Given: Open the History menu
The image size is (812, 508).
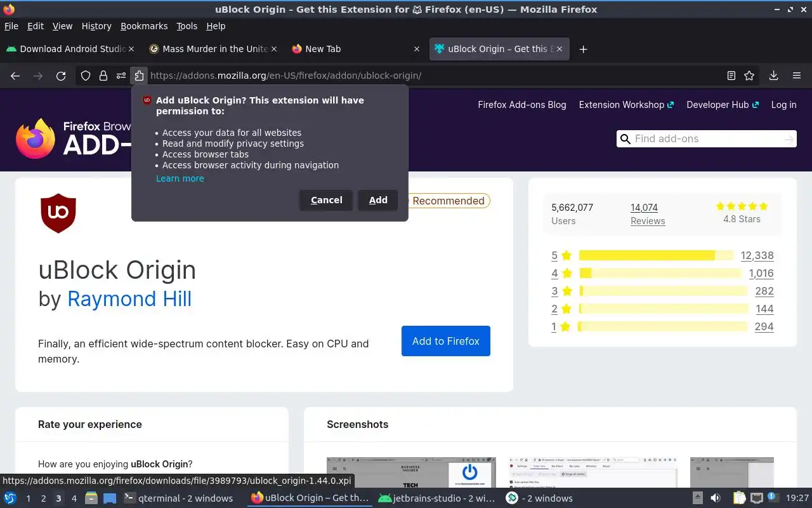Looking at the screenshot, I should coord(96,26).
